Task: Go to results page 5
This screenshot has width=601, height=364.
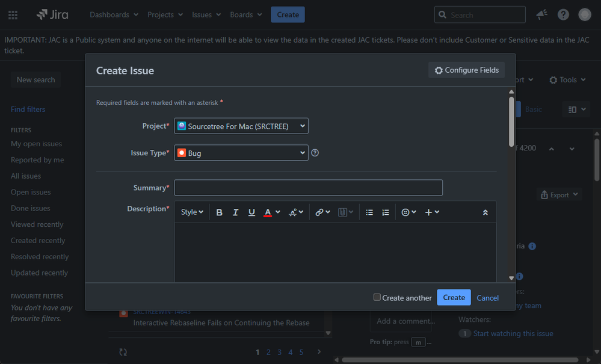Action: (301, 352)
